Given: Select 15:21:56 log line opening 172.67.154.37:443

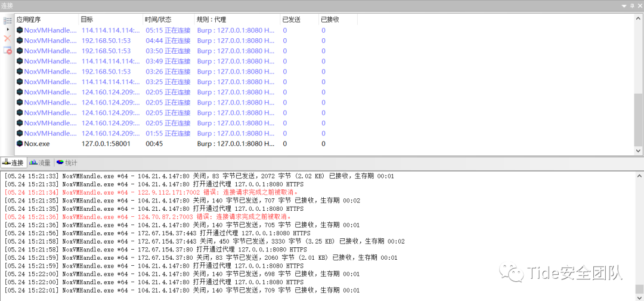Looking at the screenshot, I should [157, 233].
